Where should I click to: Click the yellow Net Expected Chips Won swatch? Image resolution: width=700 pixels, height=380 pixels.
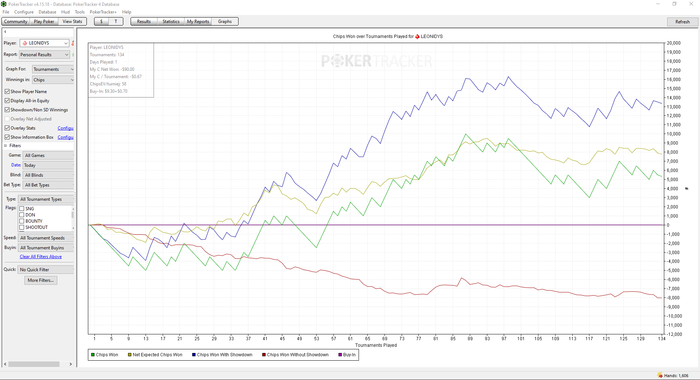tap(129, 355)
